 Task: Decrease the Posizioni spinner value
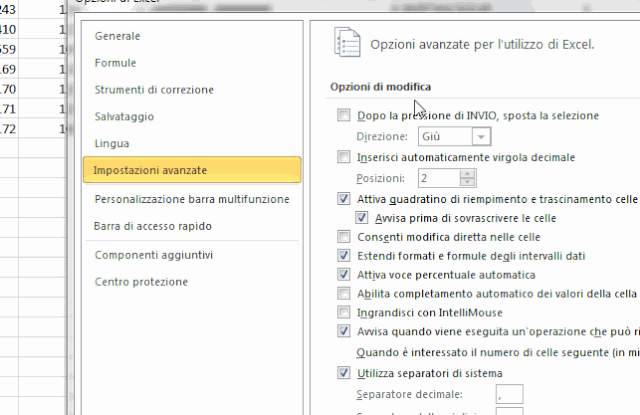coord(467,182)
